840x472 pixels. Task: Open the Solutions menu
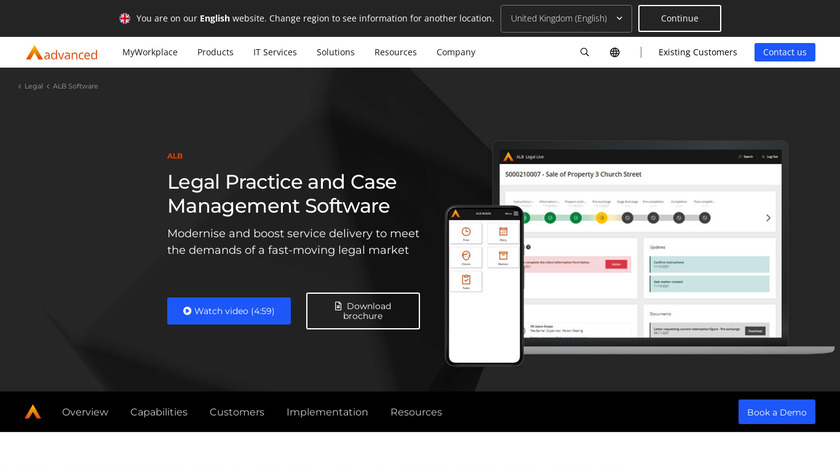(x=335, y=52)
